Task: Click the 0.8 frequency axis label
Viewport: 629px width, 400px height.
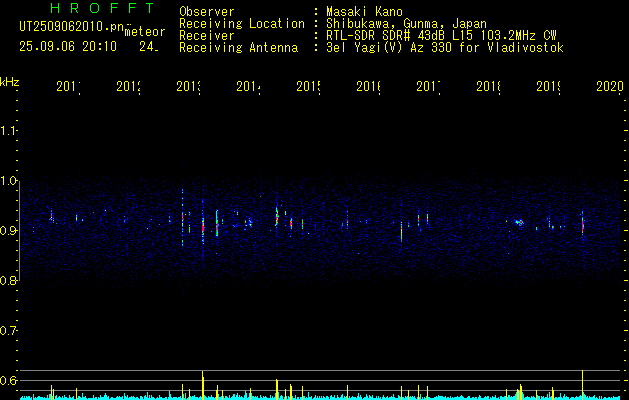Action: point(8,280)
